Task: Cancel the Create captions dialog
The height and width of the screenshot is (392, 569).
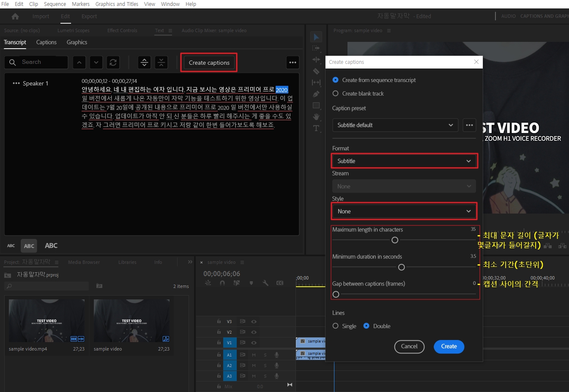Action: click(409, 346)
